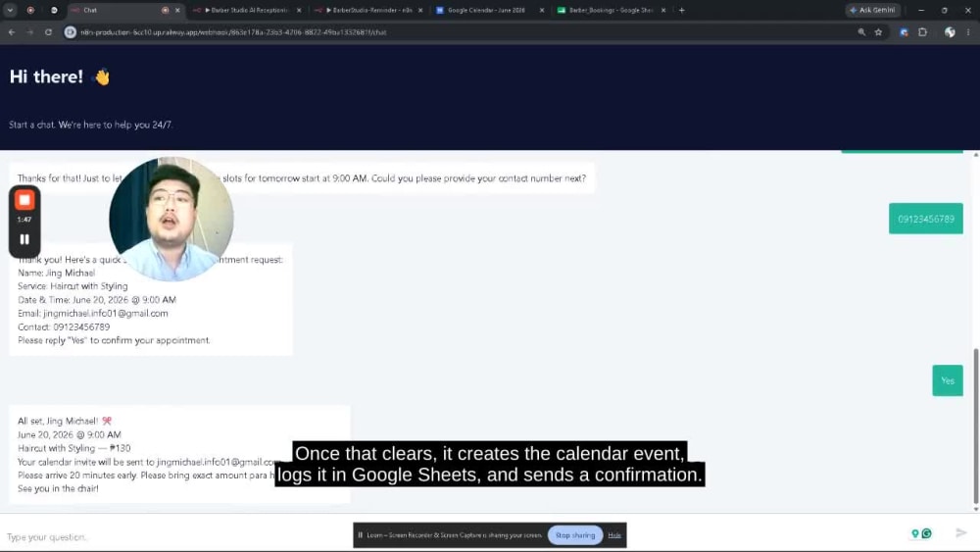Open the Barber_Bookings Google Sheets tab
Viewport: 980px width, 552px height.
pyautogui.click(x=608, y=10)
